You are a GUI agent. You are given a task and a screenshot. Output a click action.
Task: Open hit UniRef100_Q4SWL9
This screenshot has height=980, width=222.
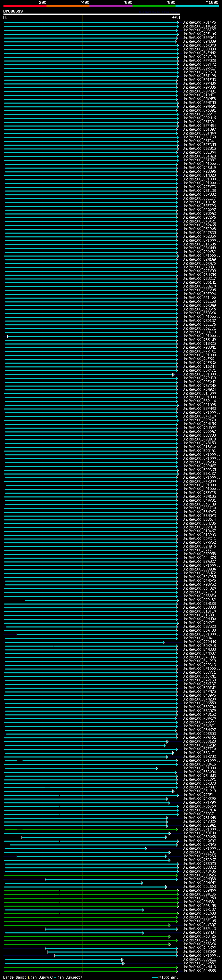point(199,168)
